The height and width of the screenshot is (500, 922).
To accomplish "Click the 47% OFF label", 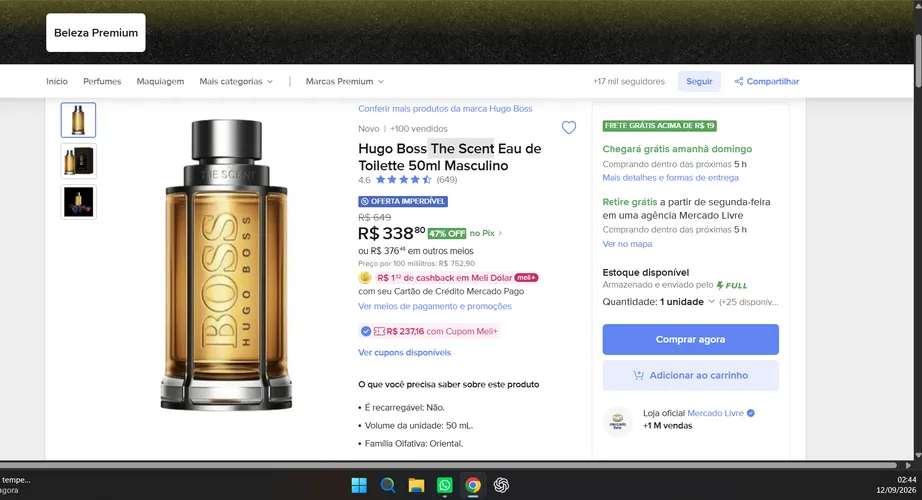I will pos(447,234).
